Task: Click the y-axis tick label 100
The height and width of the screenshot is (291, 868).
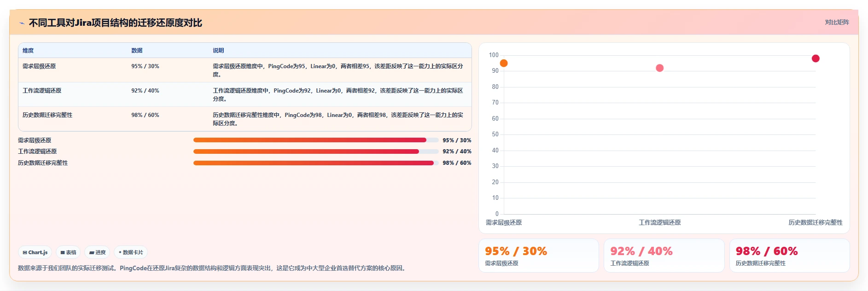Action: click(494, 55)
